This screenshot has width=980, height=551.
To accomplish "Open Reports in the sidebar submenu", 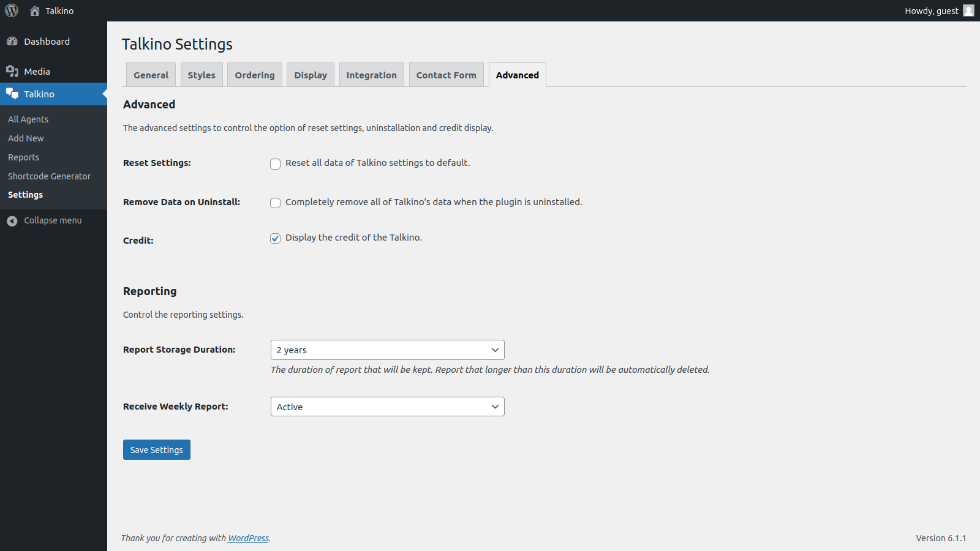I will [23, 157].
